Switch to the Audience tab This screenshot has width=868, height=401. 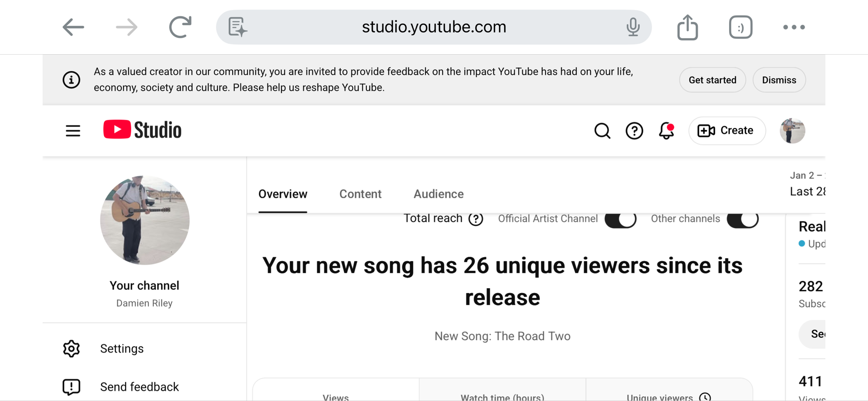(438, 194)
